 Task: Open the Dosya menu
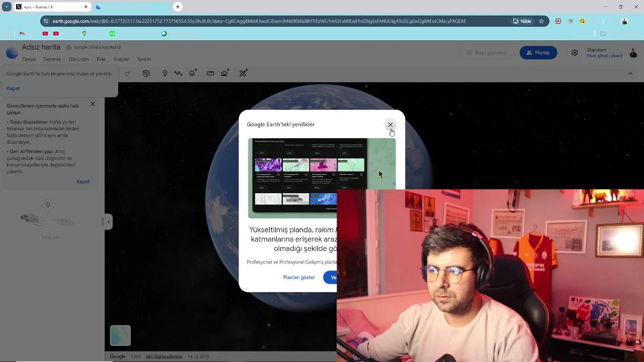29,59
